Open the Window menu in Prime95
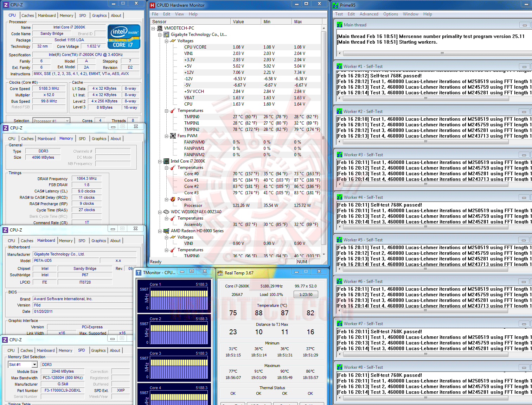Image resolution: width=532 pixels, height=405 pixels. click(411, 14)
